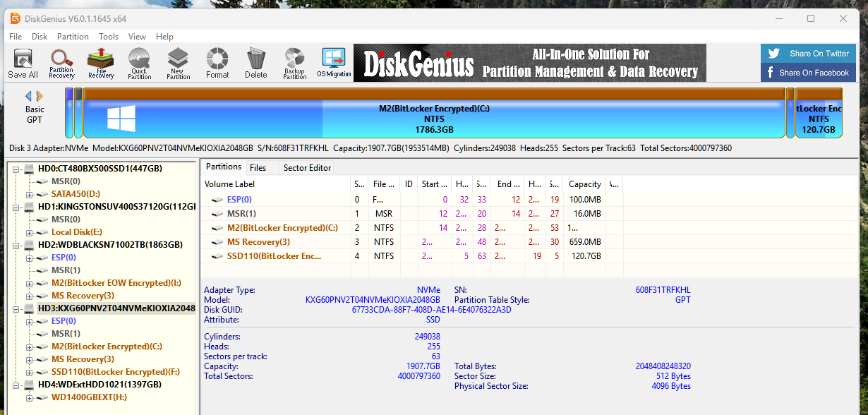Select M2(BitLocker Encrypted)(C:) bar in disk map
This screenshot has height=415, width=868.
pos(434,113)
